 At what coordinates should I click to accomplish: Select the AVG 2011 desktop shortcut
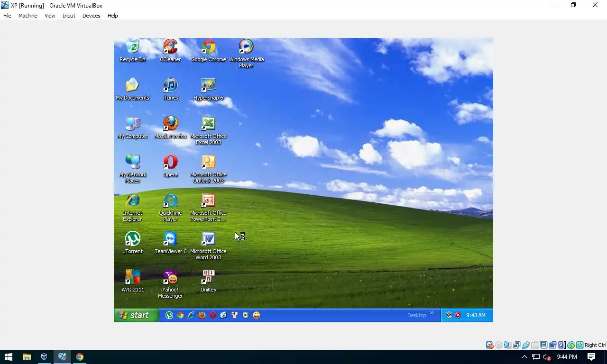pos(132,281)
